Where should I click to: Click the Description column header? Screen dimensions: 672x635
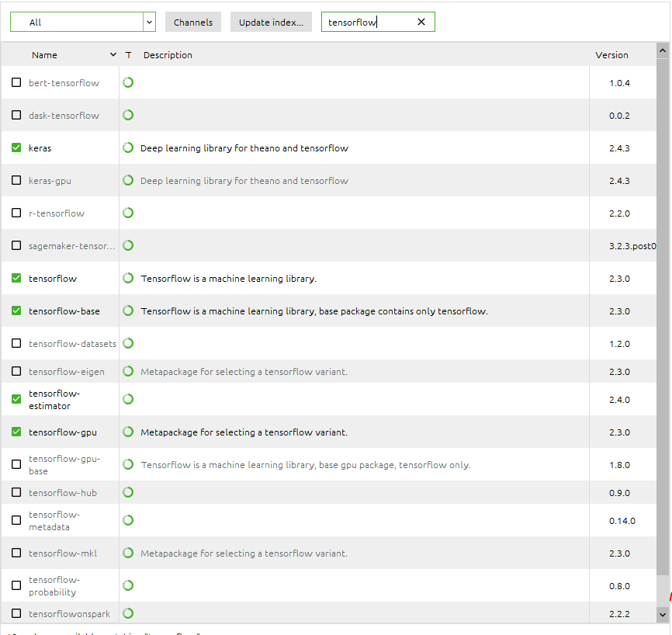168,55
